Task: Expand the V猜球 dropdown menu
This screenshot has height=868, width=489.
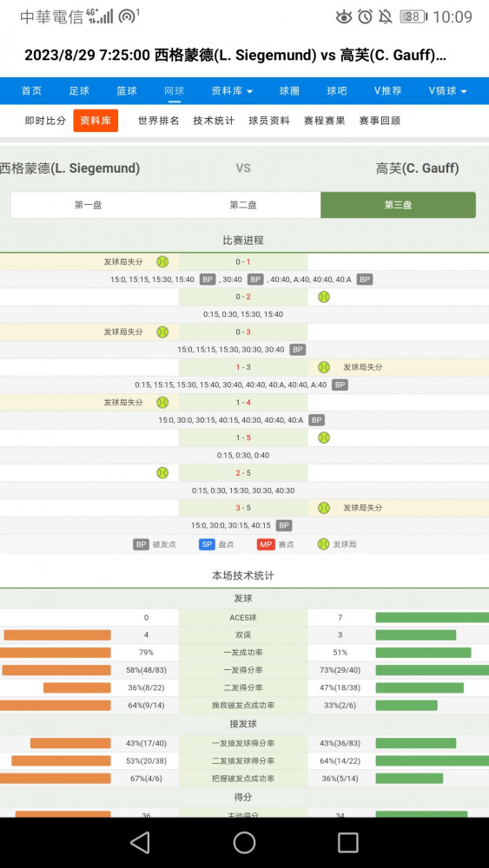Action: (447, 91)
